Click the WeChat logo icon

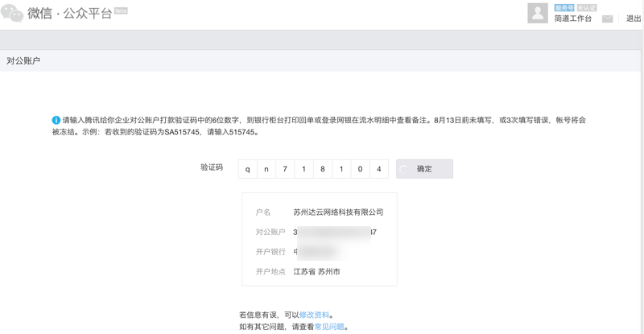12,14
